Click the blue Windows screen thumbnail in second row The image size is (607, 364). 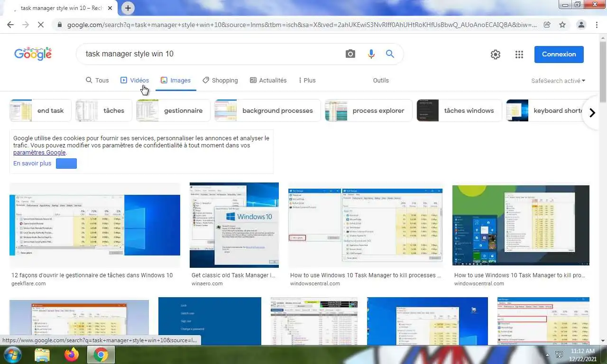pyautogui.click(x=210, y=321)
